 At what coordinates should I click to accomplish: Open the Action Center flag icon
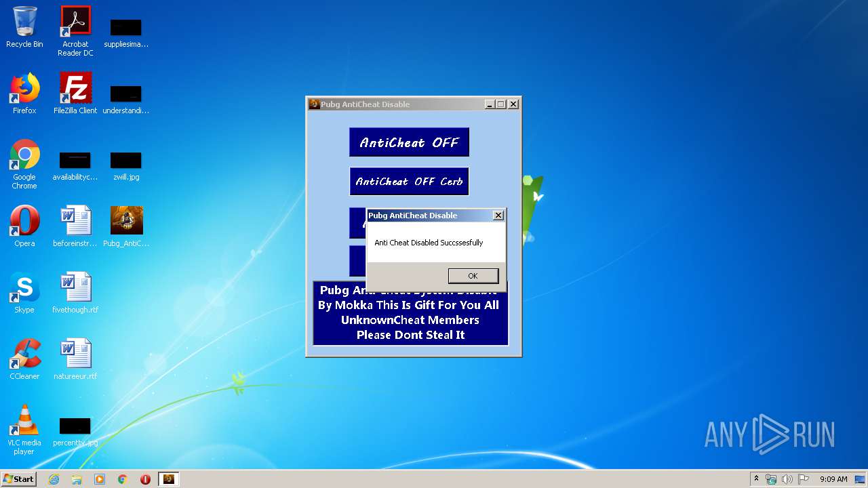[x=803, y=479]
